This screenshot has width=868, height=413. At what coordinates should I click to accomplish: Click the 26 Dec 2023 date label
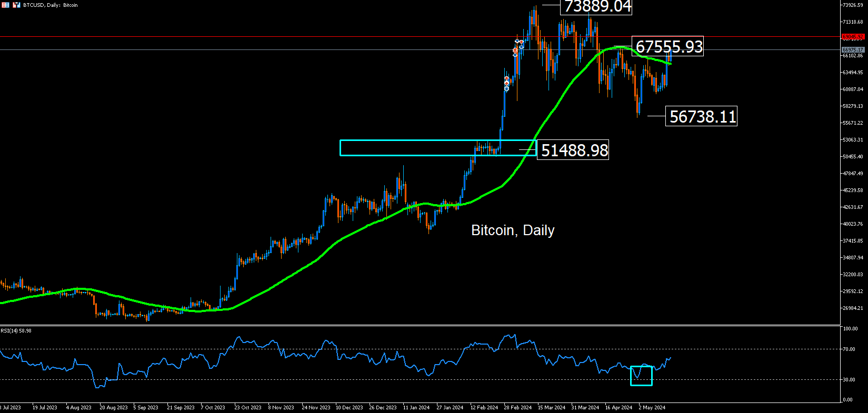tap(383, 408)
